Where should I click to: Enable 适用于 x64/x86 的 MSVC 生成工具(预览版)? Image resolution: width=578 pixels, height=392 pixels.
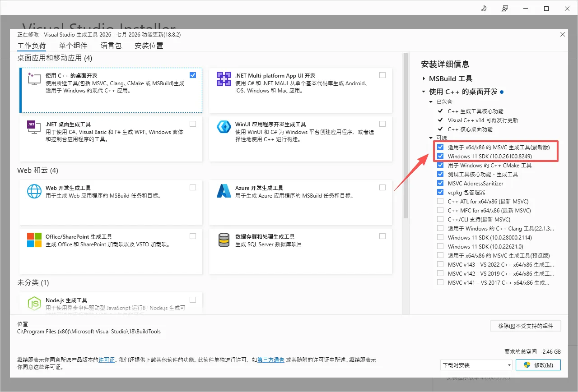click(x=440, y=255)
